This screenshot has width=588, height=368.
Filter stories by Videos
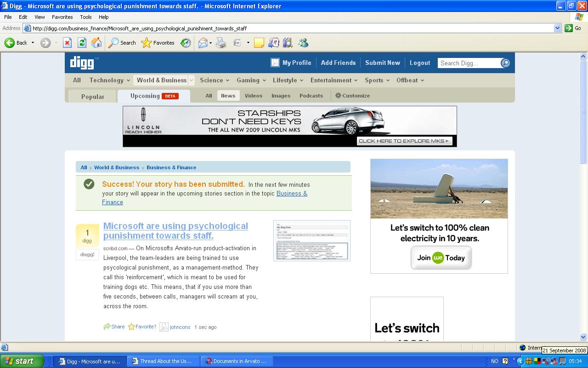pos(254,96)
